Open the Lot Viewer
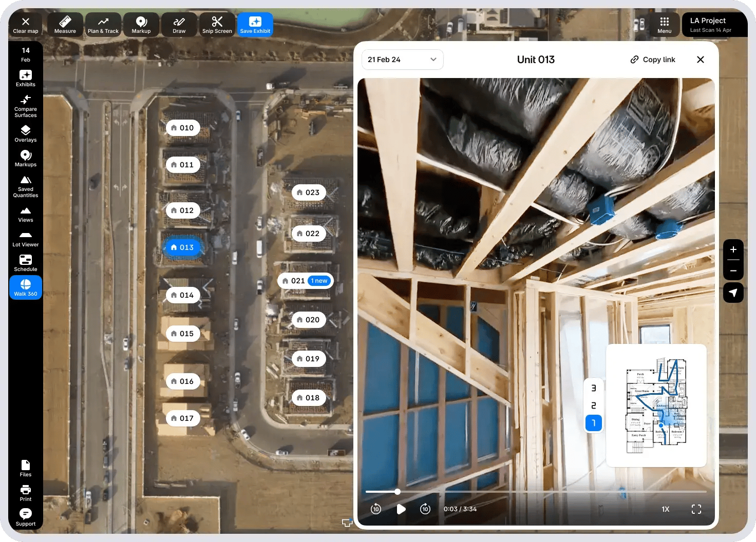Screen dimensions: 756x542 click(26, 240)
